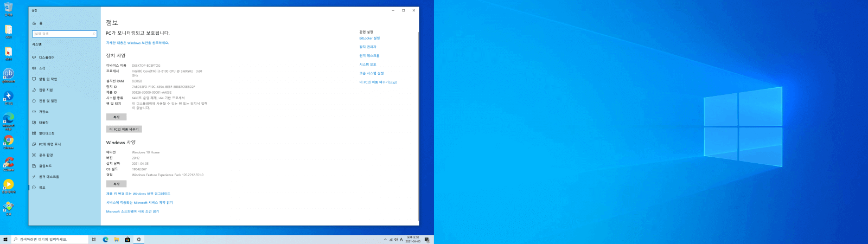The image size is (868, 244).
Task: Copy Windows specs with lower 복사 button
Action: tap(116, 184)
